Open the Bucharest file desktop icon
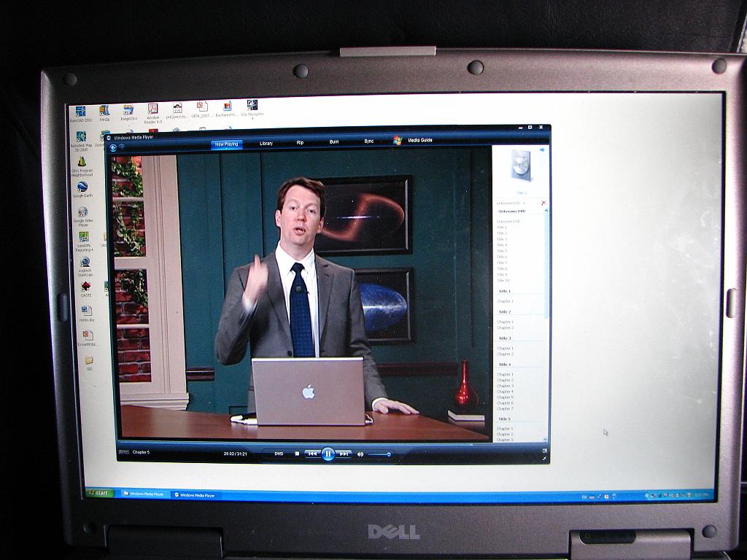The image size is (747, 560). click(226, 109)
